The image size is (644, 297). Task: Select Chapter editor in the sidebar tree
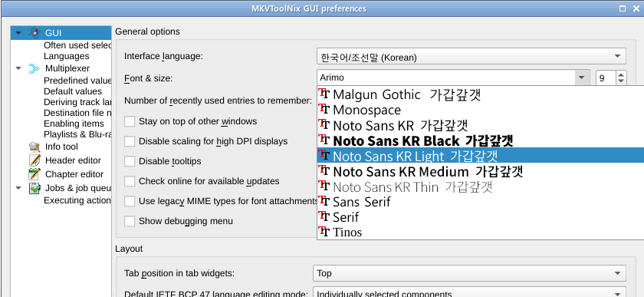click(x=74, y=174)
